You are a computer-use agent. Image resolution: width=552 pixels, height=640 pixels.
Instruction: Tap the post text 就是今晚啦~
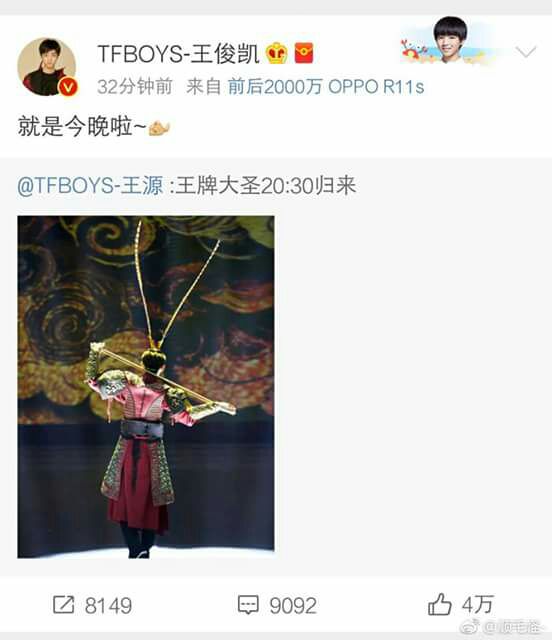[x=82, y=127]
